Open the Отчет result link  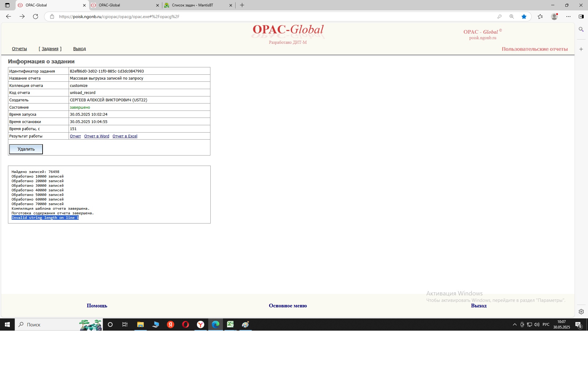(x=75, y=136)
